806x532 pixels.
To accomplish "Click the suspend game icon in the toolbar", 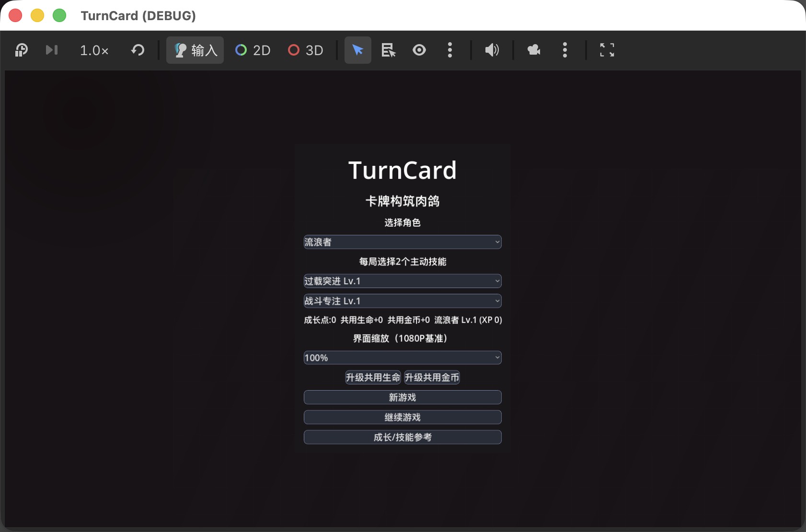I will [x=22, y=50].
